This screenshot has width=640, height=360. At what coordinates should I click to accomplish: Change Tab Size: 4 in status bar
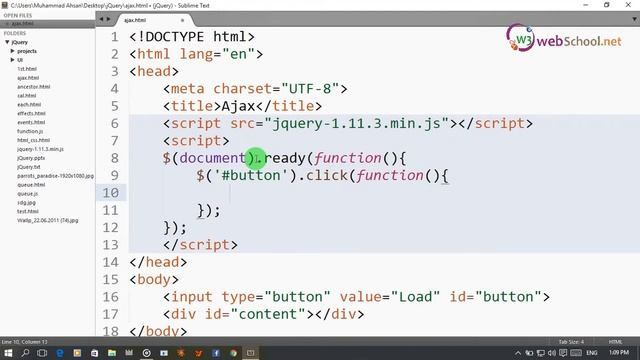[571, 342]
